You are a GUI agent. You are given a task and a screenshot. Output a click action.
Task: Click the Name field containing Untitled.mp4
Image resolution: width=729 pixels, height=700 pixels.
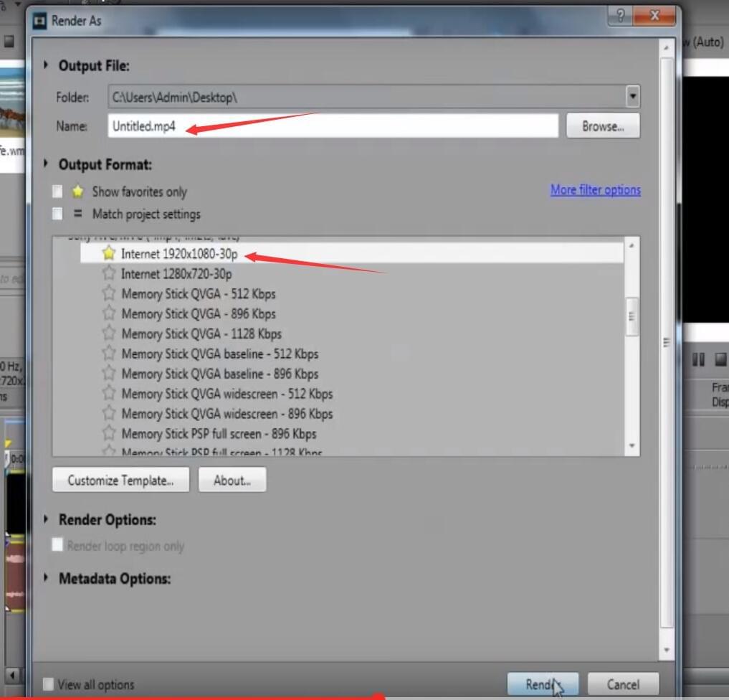333,126
